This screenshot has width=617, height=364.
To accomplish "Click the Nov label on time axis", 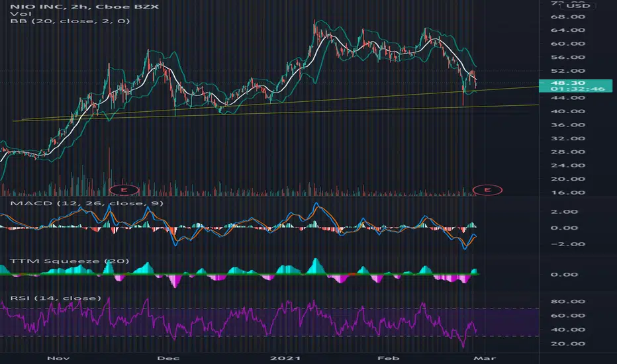I will (x=58, y=358).
